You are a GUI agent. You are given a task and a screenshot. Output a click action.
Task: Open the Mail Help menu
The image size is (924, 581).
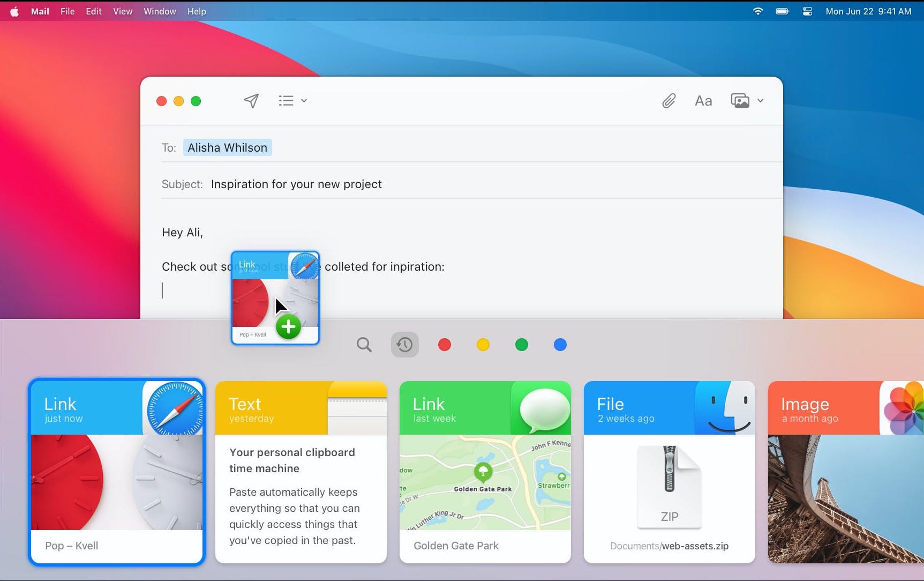pos(197,11)
